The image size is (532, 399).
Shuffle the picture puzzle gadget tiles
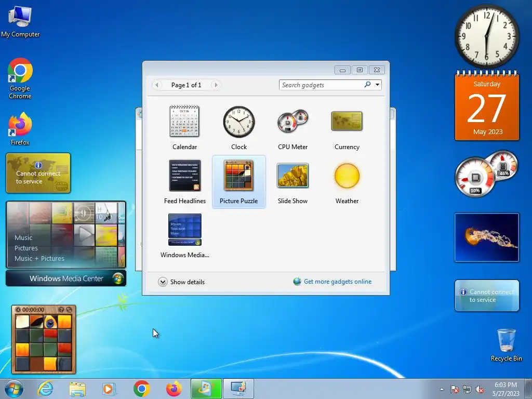click(x=69, y=310)
